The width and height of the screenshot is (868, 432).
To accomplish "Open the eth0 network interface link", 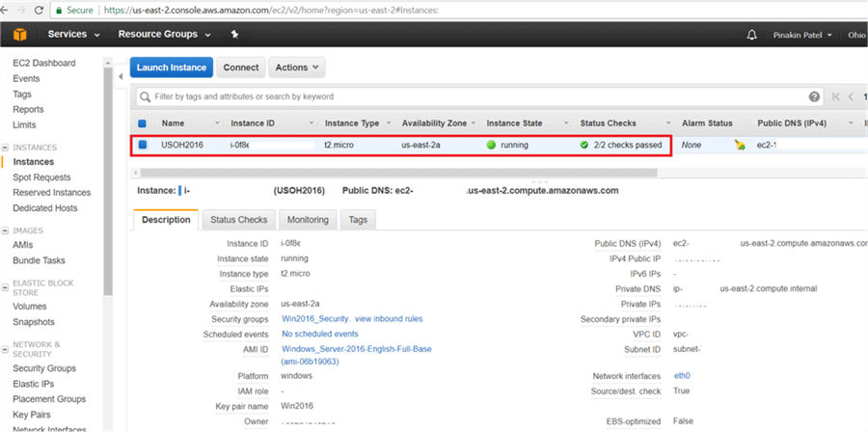I will [x=682, y=376].
